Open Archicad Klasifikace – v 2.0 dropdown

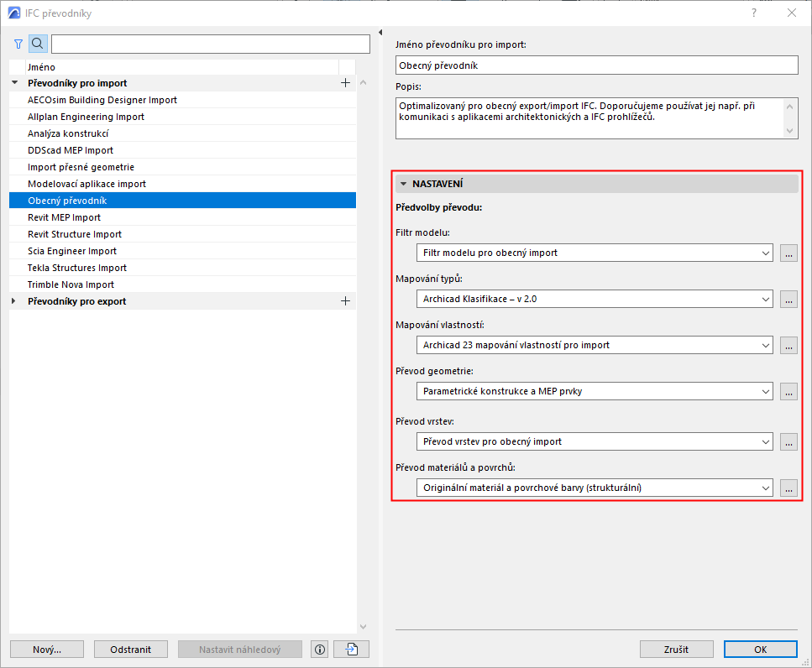click(595, 299)
